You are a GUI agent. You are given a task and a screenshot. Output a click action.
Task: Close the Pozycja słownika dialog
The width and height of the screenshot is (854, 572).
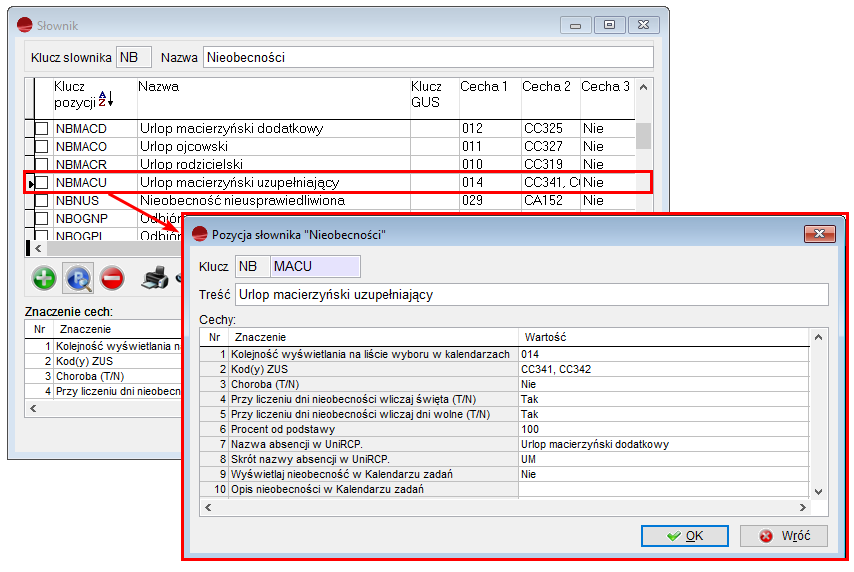821,234
